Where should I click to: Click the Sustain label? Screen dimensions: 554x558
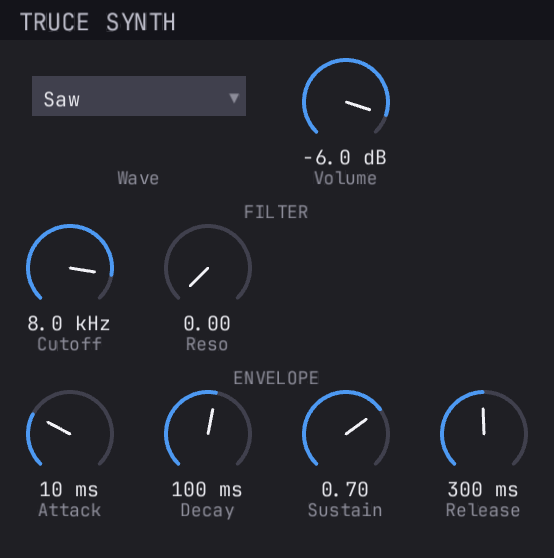coord(345,510)
